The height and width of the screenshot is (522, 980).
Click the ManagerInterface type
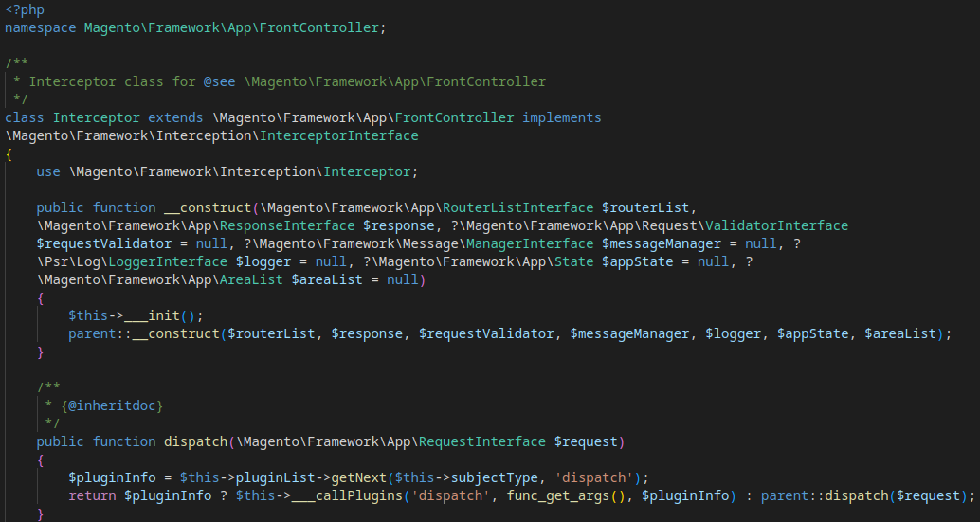coord(530,243)
